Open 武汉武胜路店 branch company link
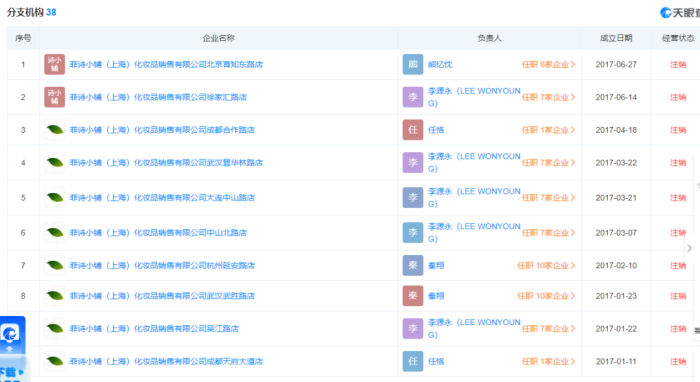 (x=162, y=296)
